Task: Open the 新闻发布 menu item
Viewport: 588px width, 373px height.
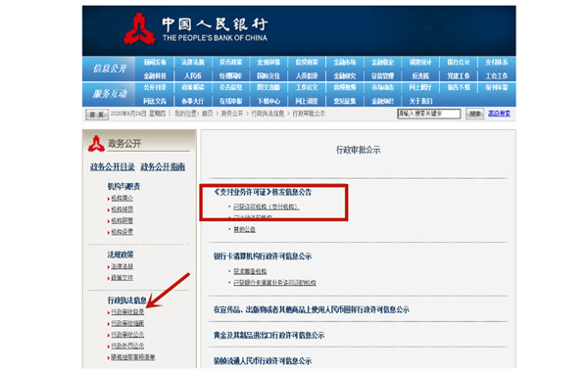Action: point(155,63)
